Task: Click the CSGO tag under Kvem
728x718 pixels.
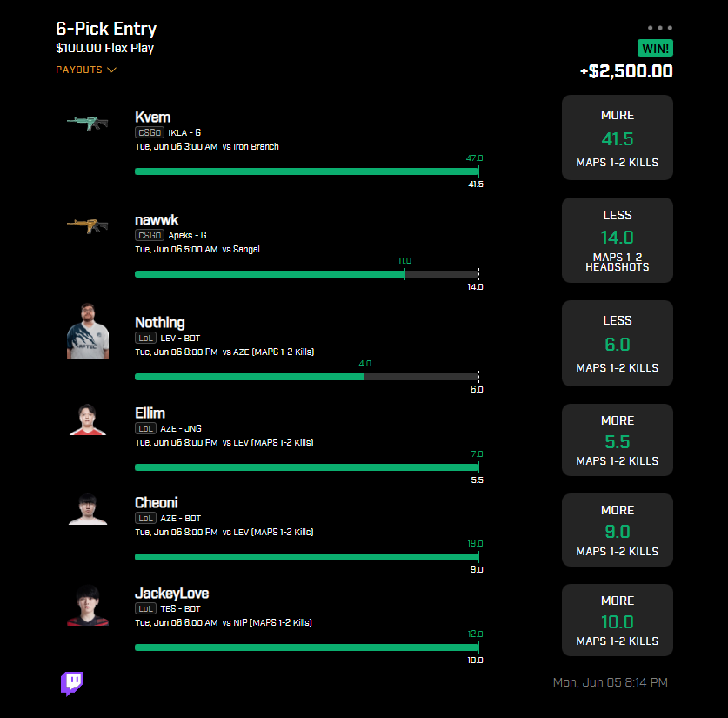Action: click(x=150, y=132)
